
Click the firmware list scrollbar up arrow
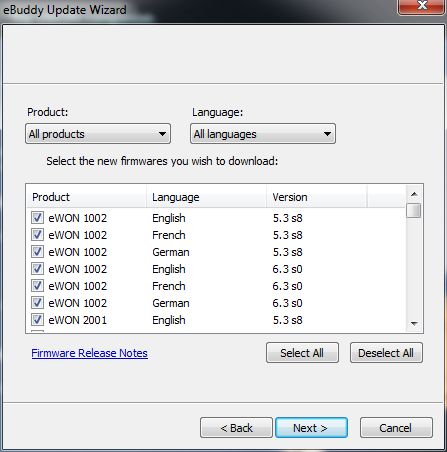coord(414,194)
